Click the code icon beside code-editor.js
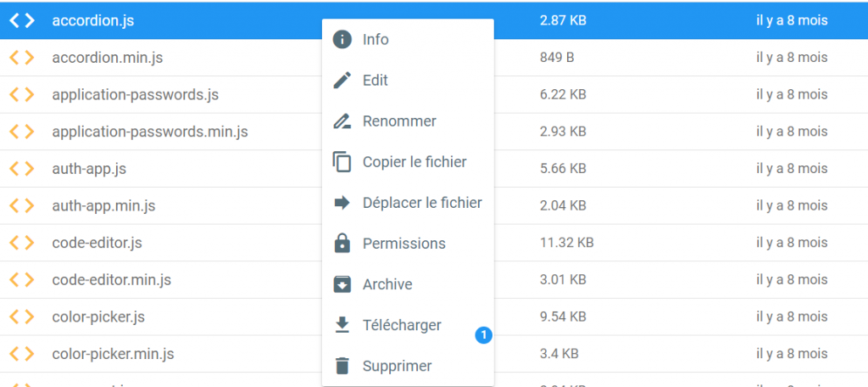This screenshot has height=387, width=868. 22,243
